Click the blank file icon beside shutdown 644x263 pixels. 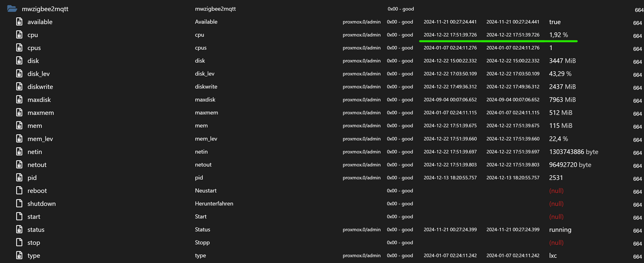click(19, 204)
